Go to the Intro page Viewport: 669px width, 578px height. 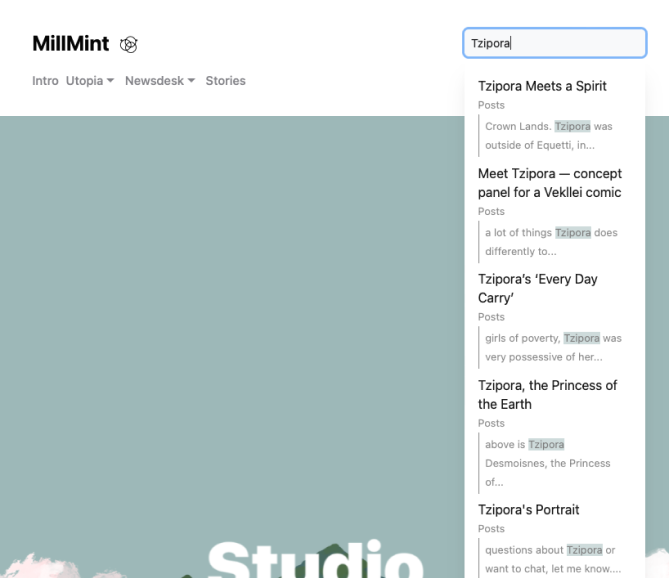45,81
